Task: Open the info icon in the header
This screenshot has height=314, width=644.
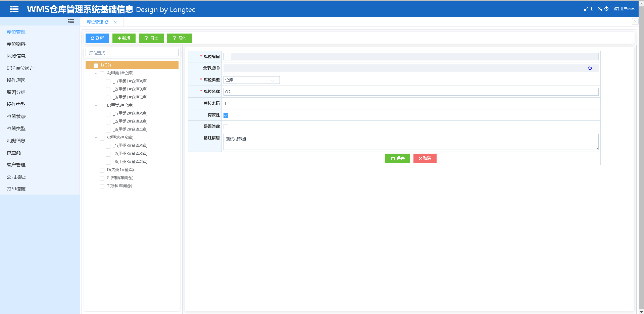Action: pos(592,9)
